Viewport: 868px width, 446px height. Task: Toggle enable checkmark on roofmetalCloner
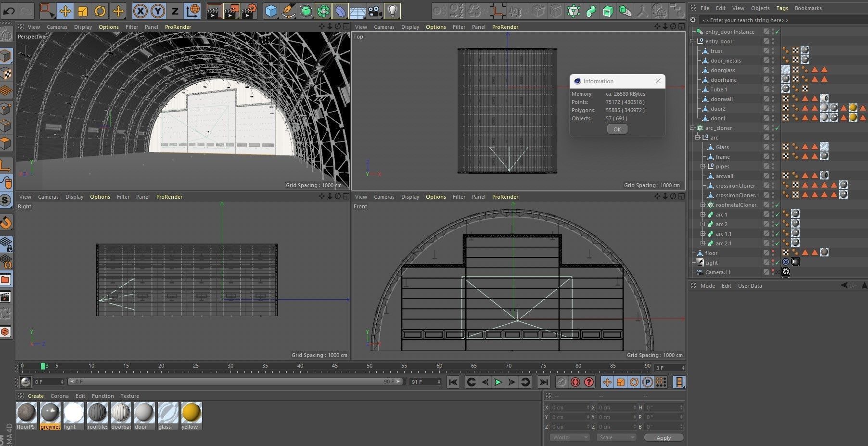[778, 205]
